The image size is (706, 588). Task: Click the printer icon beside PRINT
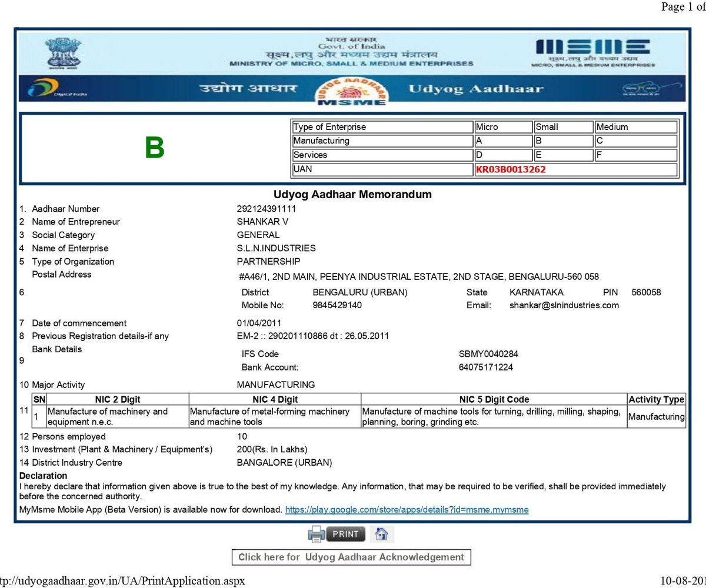pos(316,534)
